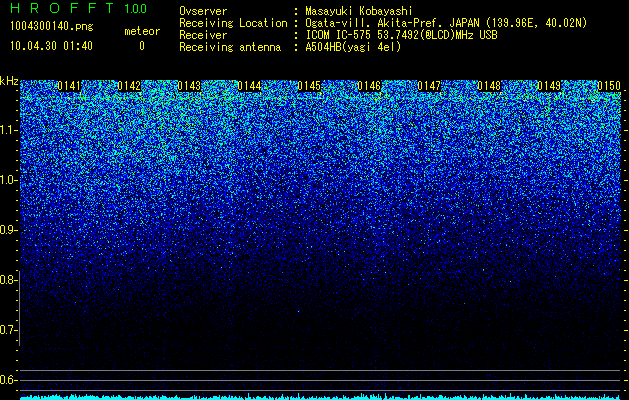Click time marker 0141
Viewport: 629px width, 400px height.
tap(69, 86)
